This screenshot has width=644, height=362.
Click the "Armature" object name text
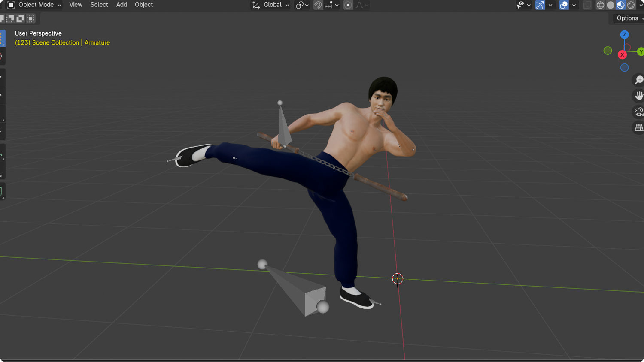click(97, 43)
